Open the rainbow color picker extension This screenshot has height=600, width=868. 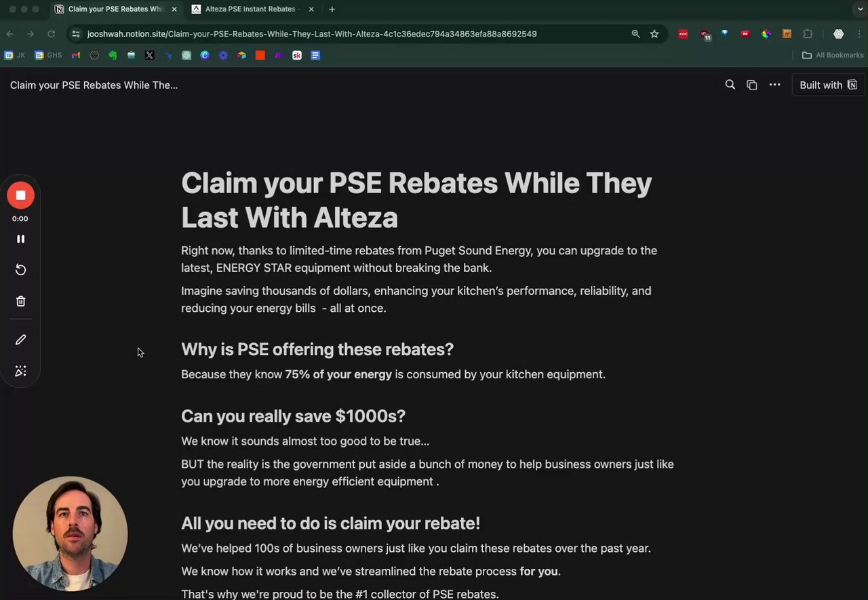click(x=766, y=34)
